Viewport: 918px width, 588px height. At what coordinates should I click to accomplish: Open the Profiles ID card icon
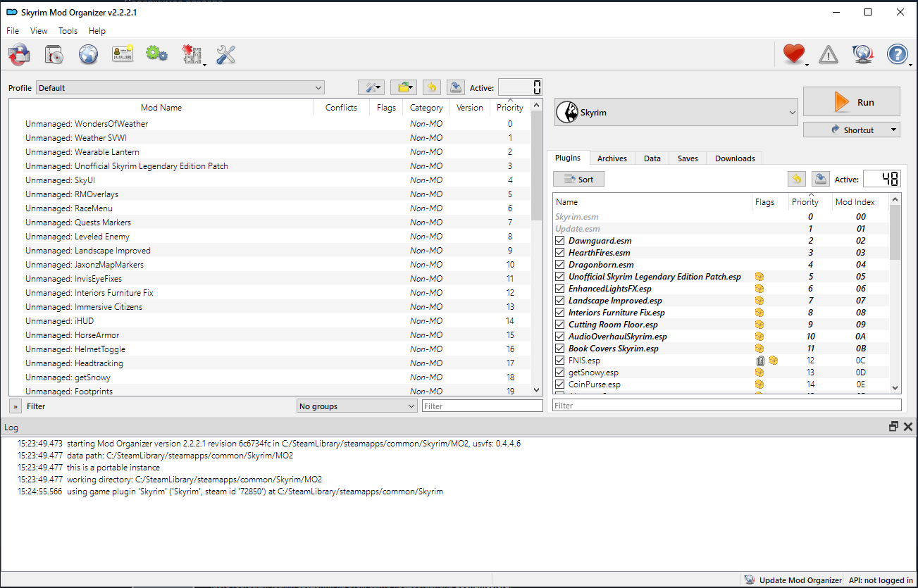[123, 54]
